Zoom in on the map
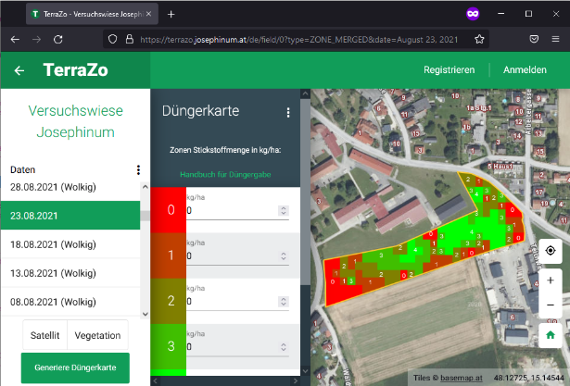The image size is (570, 386). (x=550, y=281)
